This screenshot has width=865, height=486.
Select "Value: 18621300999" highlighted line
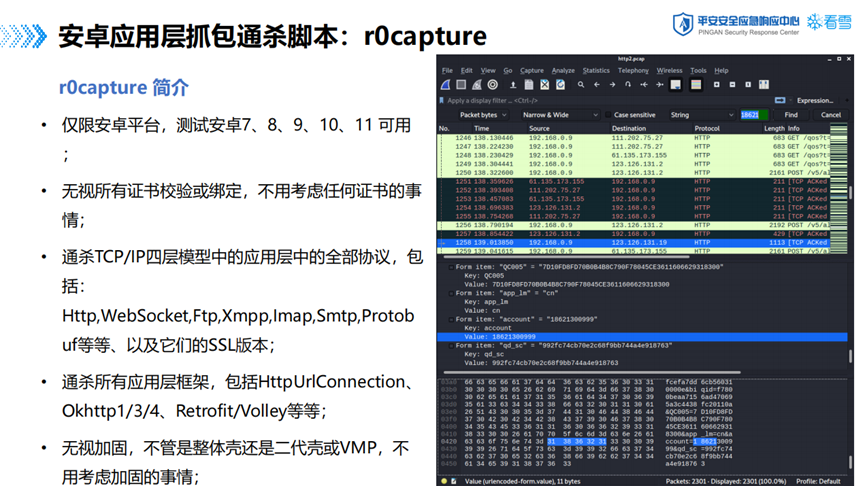pos(642,337)
